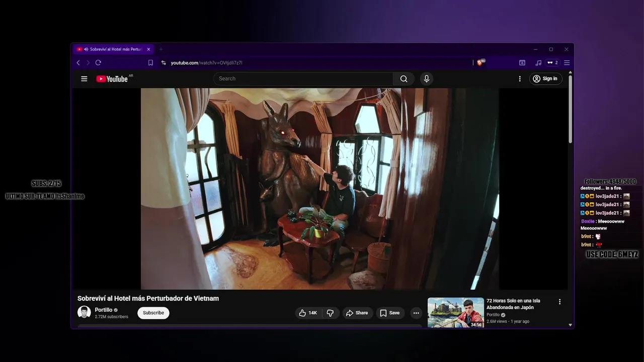Open media controls music note icon
This screenshot has width=644, height=362.
(x=538, y=63)
